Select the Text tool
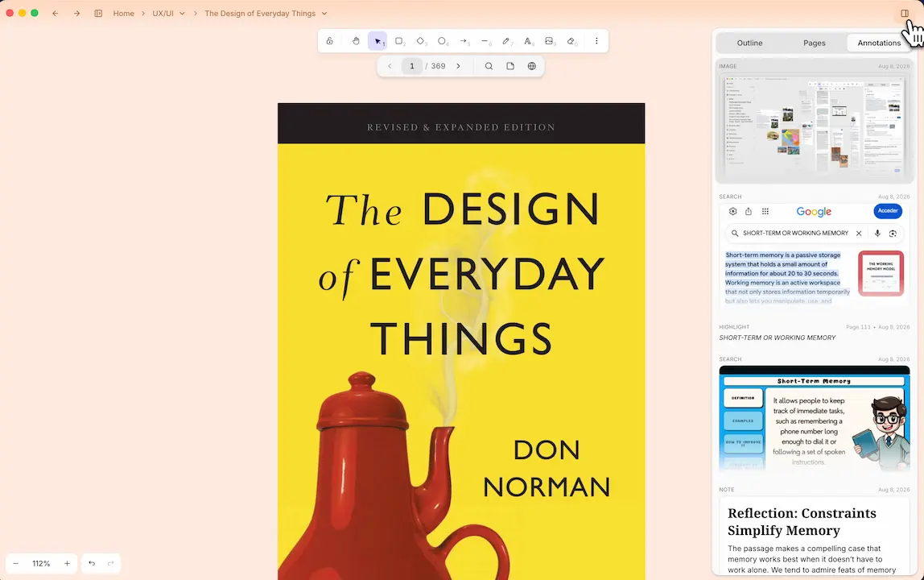Image resolution: width=924 pixels, height=580 pixels. 528,41
